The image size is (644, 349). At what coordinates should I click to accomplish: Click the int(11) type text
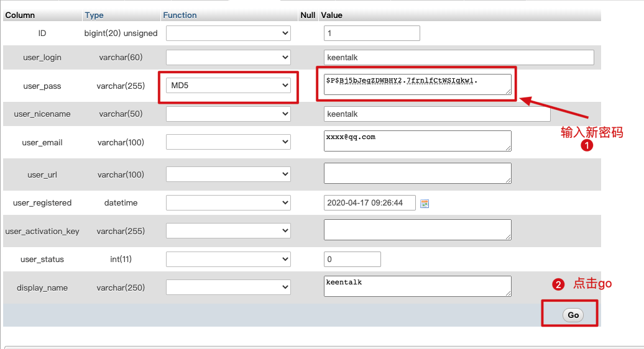pyautogui.click(x=121, y=259)
